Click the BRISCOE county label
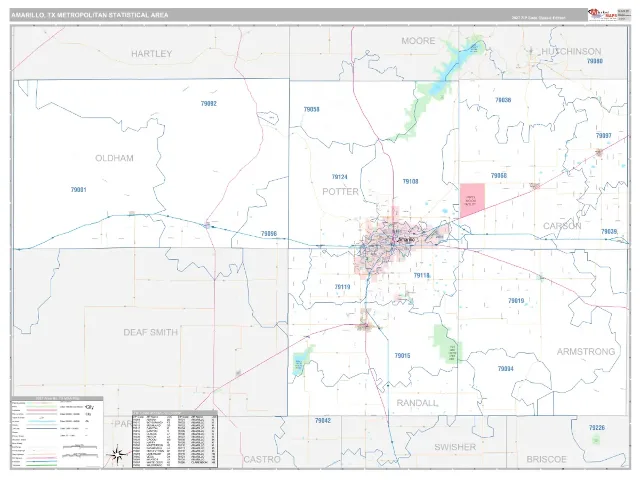 coord(547,460)
